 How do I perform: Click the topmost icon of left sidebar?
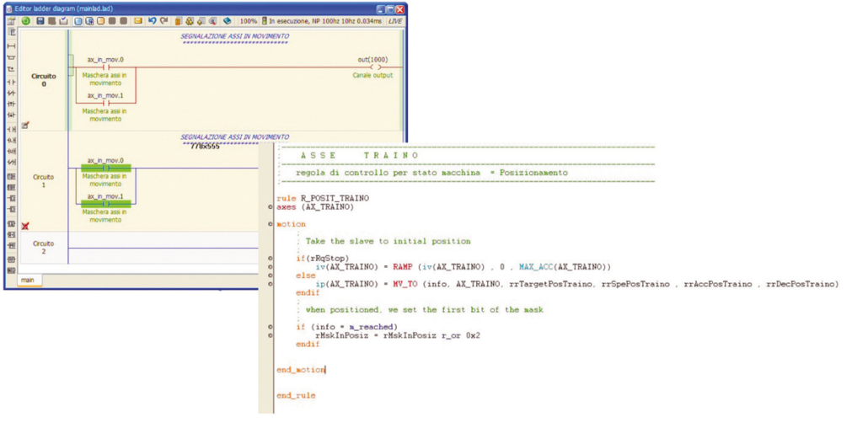point(11,33)
